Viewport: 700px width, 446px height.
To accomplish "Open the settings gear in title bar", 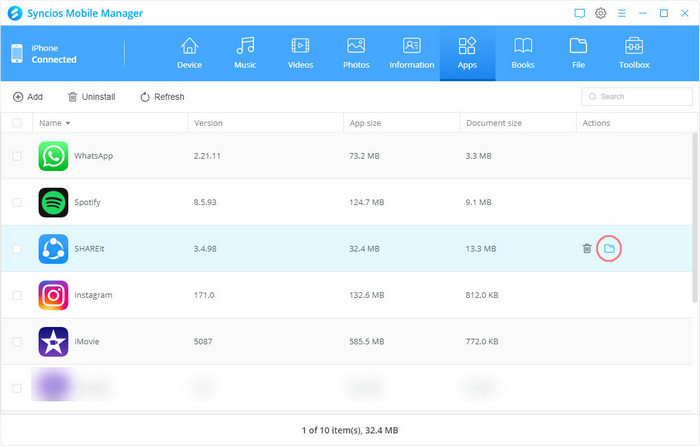I will coord(601,13).
